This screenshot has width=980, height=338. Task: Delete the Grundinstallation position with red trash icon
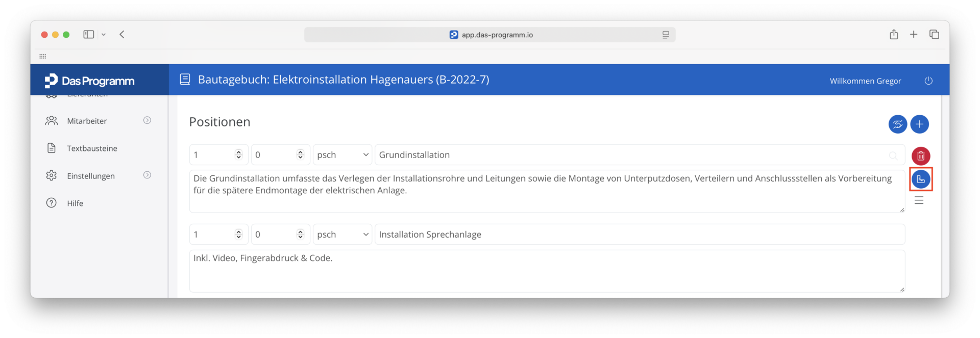point(921,156)
